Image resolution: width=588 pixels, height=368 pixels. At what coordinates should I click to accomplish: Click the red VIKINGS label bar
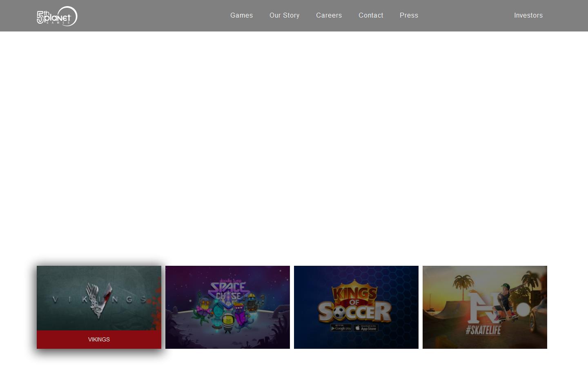pos(99,339)
